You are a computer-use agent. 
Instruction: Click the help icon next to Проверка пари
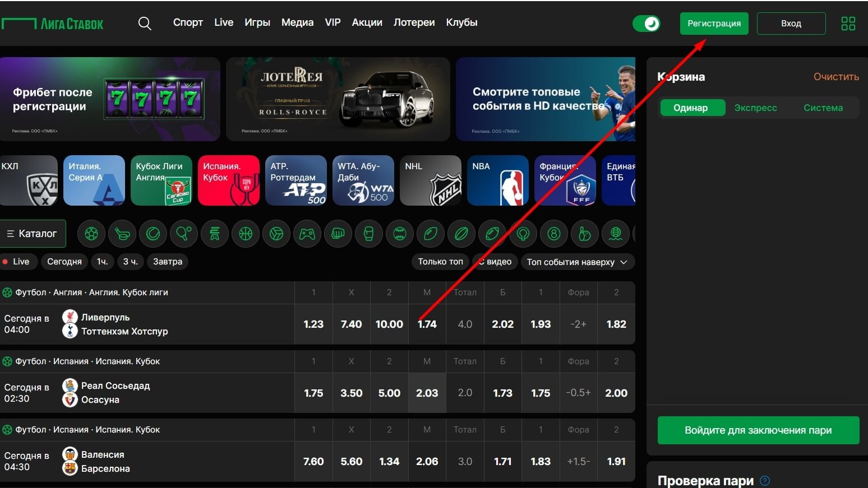click(x=765, y=481)
